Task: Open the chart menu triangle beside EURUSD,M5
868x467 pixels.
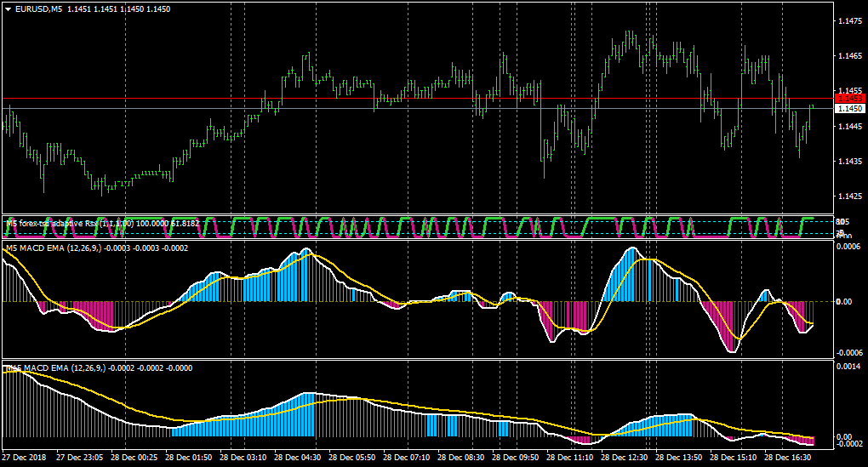Action: pyautogui.click(x=9, y=9)
